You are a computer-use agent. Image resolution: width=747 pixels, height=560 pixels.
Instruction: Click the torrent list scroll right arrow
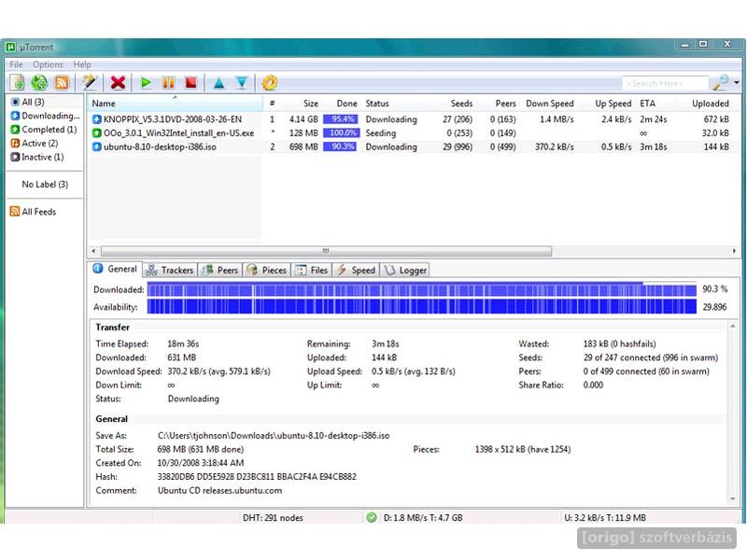734,251
